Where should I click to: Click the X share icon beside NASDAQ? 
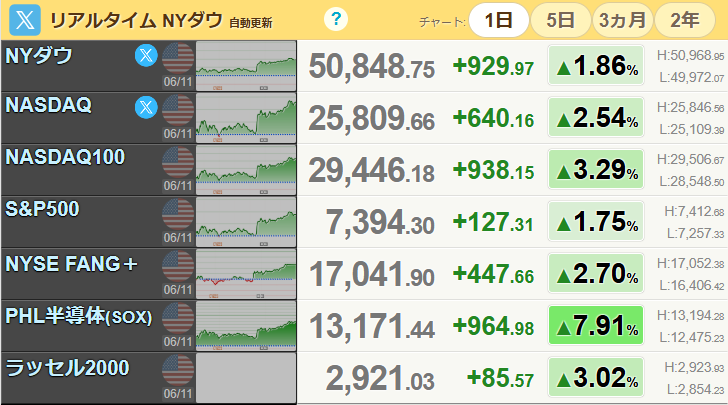pyautogui.click(x=146, y=108)
